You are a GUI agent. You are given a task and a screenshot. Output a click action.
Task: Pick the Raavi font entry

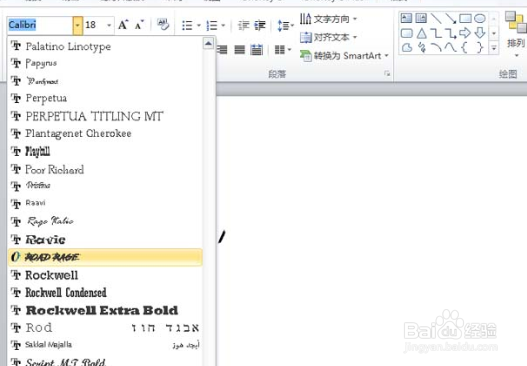(105, 203)
